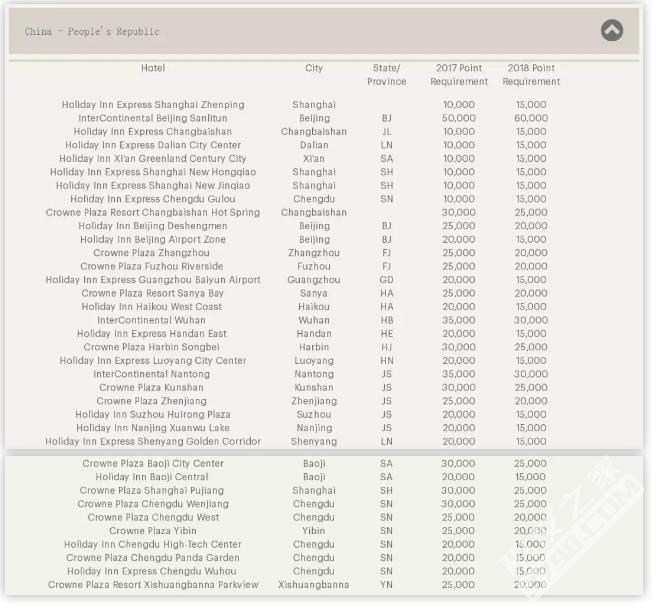Click Holiday Inn Express Guangzhou Baiyun Airport
This screenshot has height=609, width=652.
153,280
